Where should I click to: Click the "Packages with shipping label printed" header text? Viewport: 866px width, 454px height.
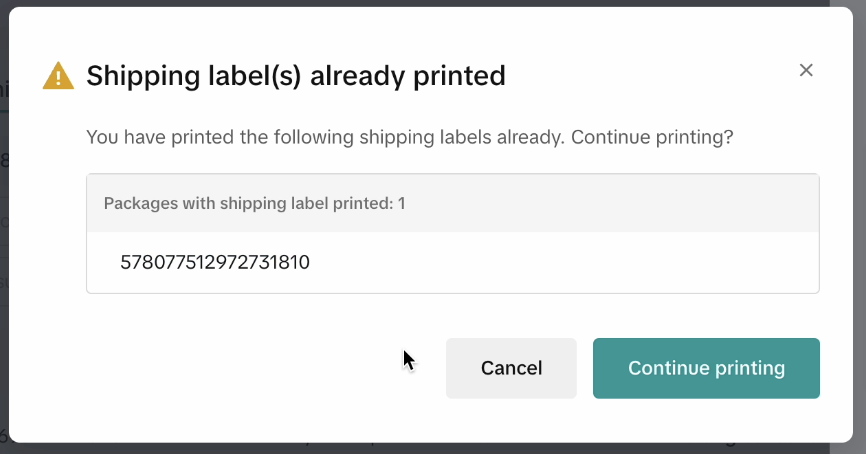(x=247, y=203)
